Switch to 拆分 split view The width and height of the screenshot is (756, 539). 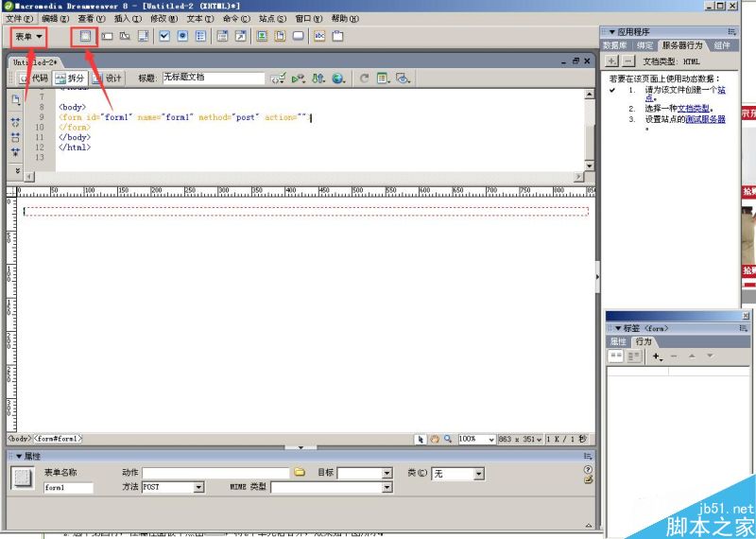tap(69, 78)
